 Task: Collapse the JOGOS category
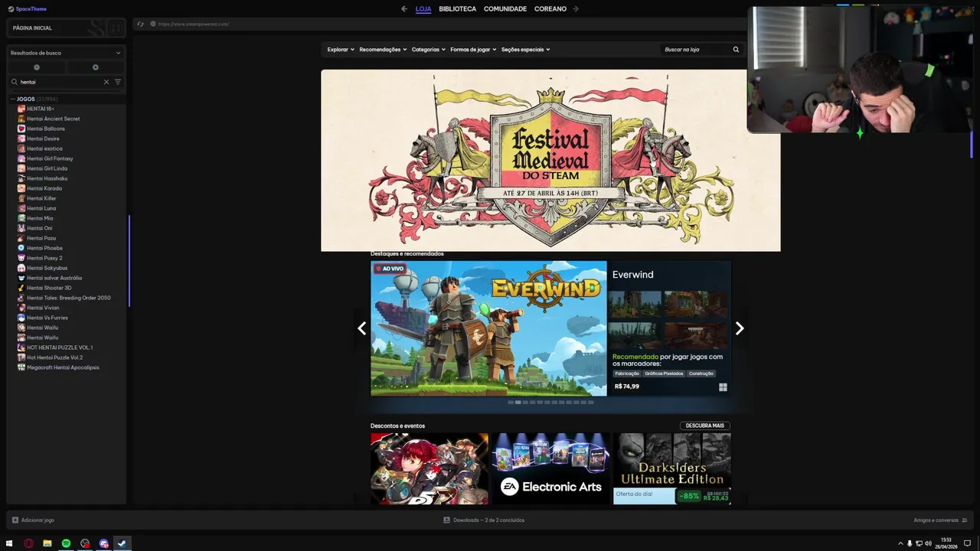point(13,99)
